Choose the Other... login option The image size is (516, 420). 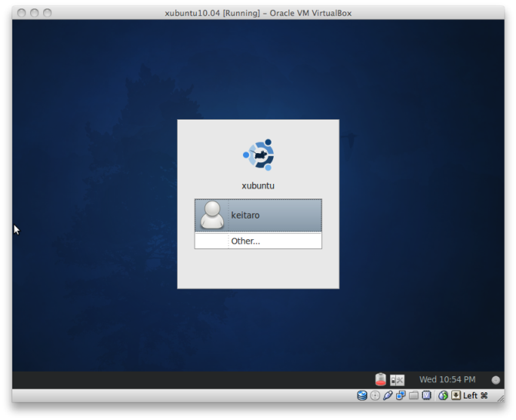(258, 241)
